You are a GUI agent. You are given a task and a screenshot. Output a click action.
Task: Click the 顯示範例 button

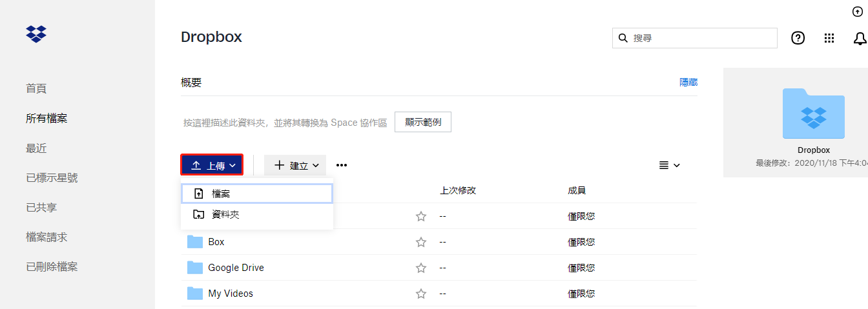coord(422,122)
